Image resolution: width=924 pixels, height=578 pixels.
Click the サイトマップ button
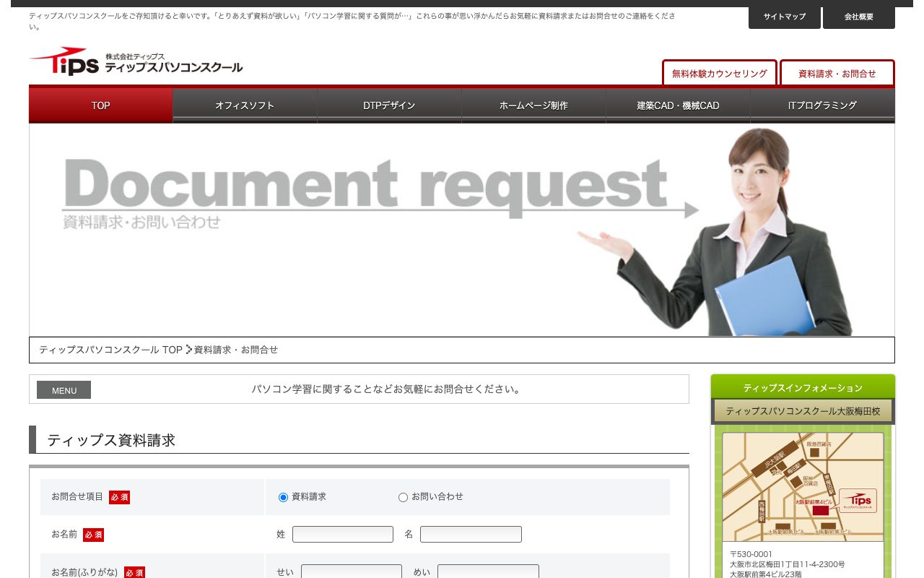(x=785, y=17)
